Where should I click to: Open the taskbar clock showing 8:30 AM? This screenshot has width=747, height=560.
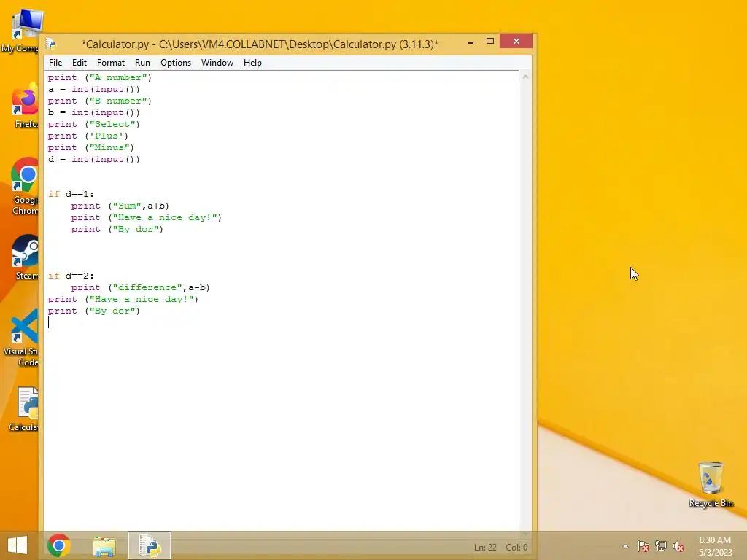[715, 546]
